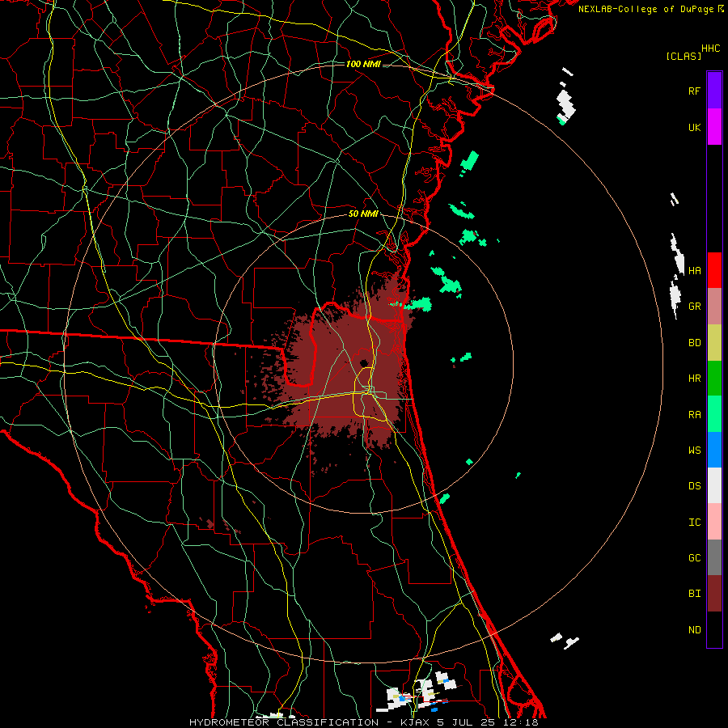Click the RA legend label

pos(695,415)
